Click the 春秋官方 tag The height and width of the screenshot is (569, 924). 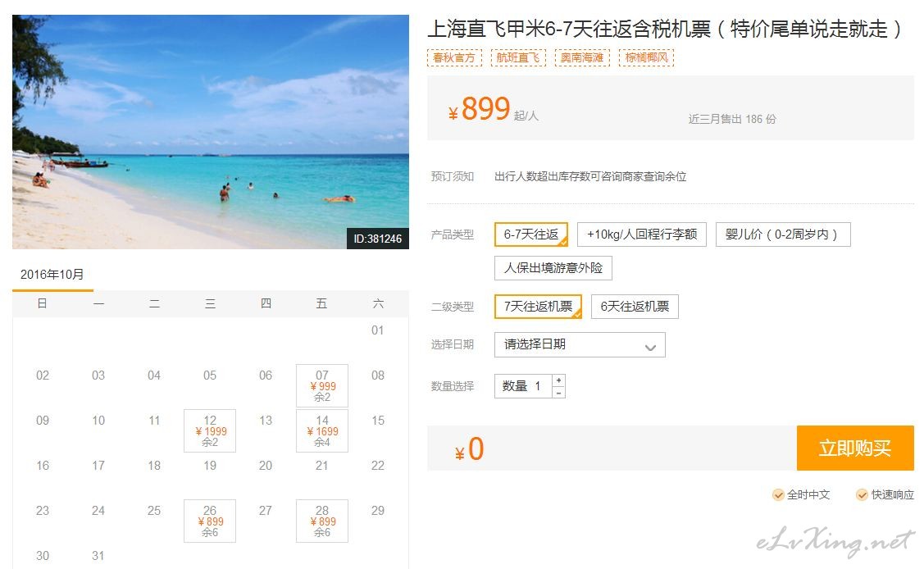pos(453,57)
